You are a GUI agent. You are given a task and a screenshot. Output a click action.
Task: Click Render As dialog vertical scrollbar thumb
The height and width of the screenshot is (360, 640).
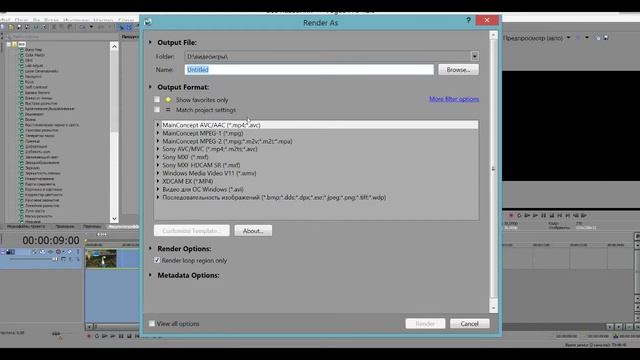493,169
